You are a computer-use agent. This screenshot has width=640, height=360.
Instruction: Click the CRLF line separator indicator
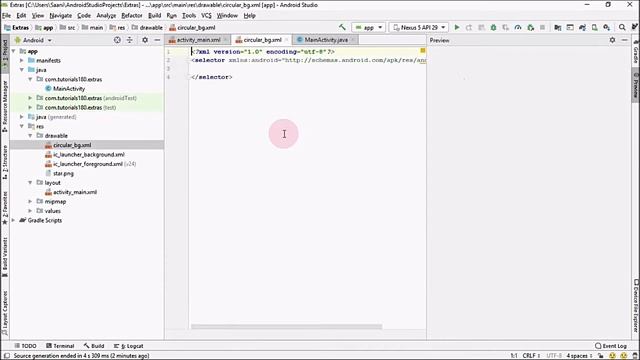[x=531, y=356]
